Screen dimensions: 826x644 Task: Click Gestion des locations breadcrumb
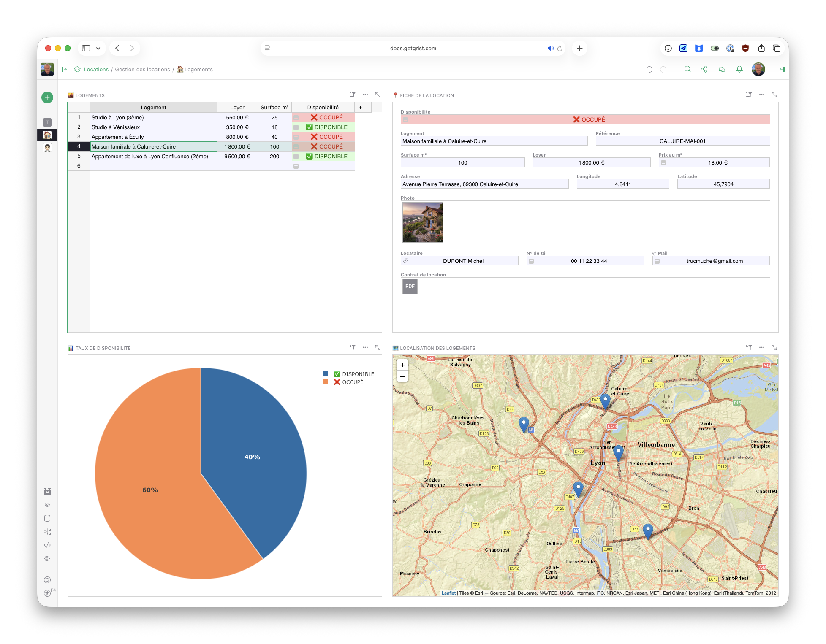pyautogui.click(x=142, y=70)
